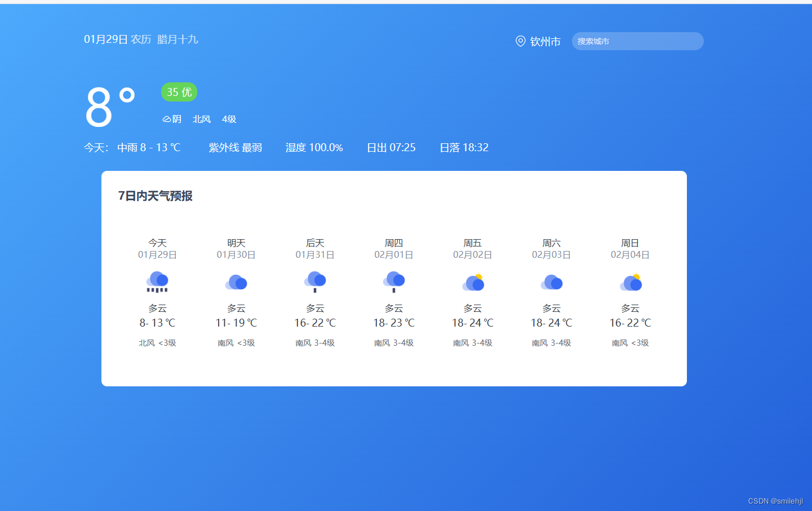Select the 周五 forecast column label

[x=473, y=243]
